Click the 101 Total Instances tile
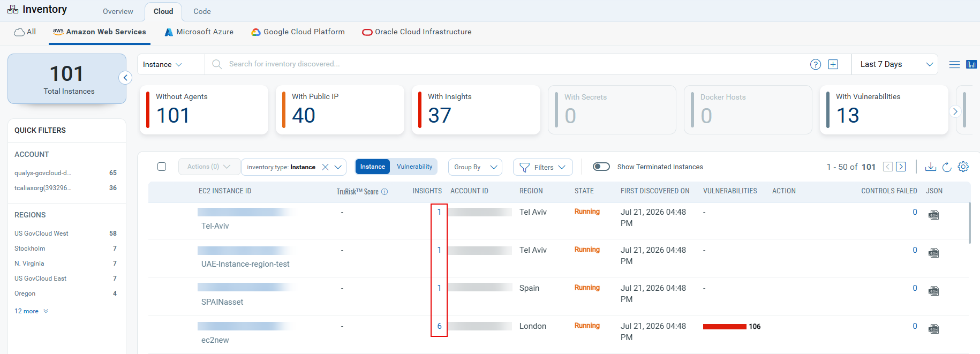Screen dimensions: 980x354 coord(67,79)
